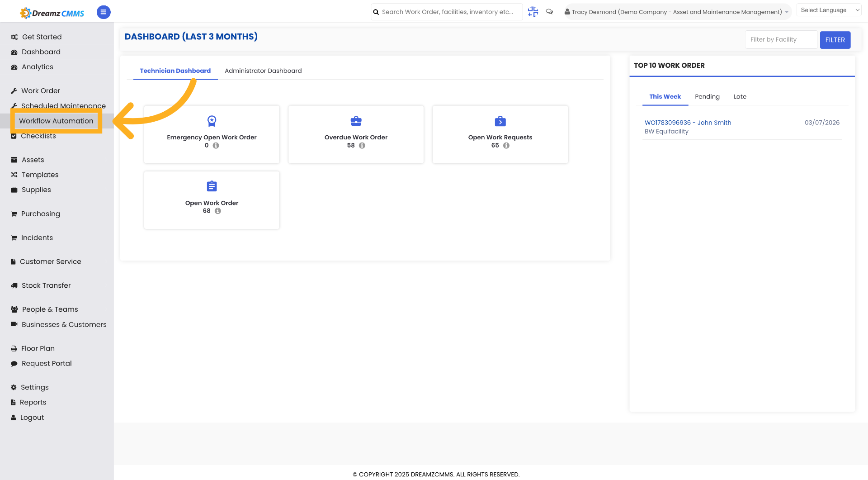Click the BW Equifacility text

[x=666, y=132]
